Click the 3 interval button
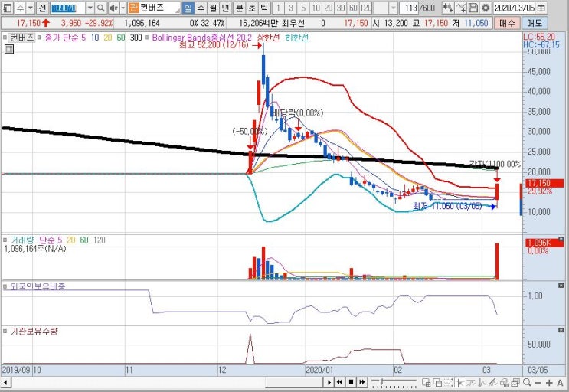569x392 pixels. pyautogui.click(x=291, y=8)
